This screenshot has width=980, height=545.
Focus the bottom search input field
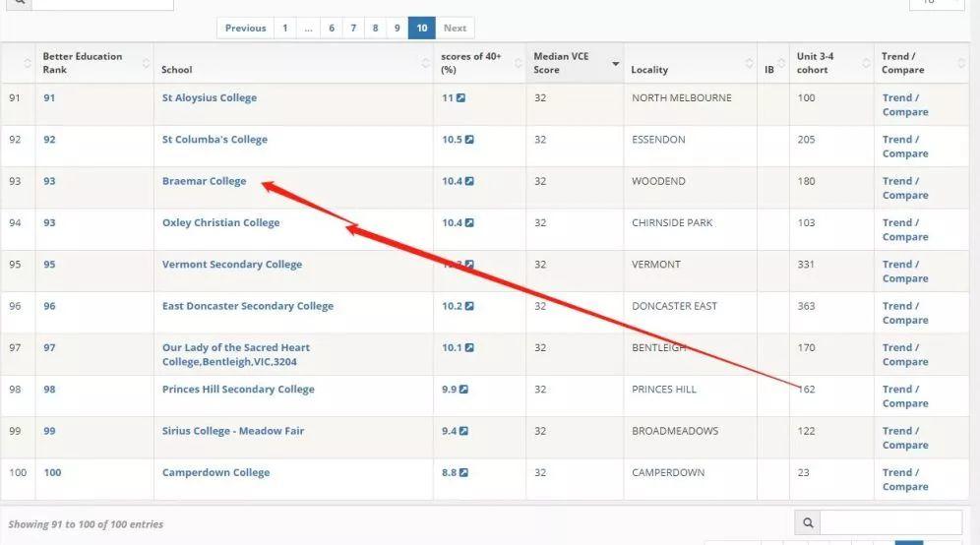point(890,522)
